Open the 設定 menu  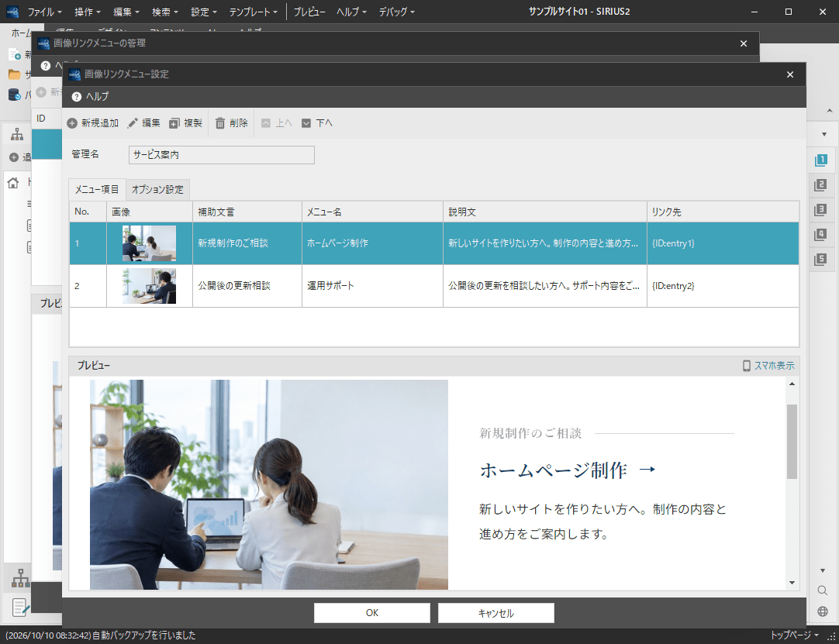point(204,12)
